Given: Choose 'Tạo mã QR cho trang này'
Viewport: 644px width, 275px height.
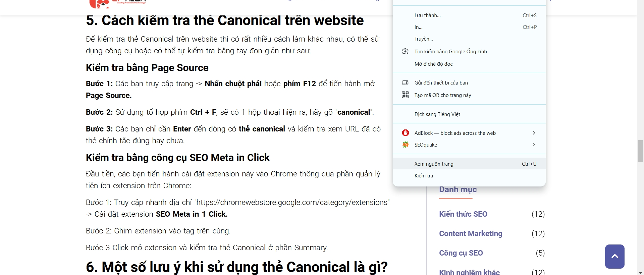Looking at the screenshot, I should (469, 95).
